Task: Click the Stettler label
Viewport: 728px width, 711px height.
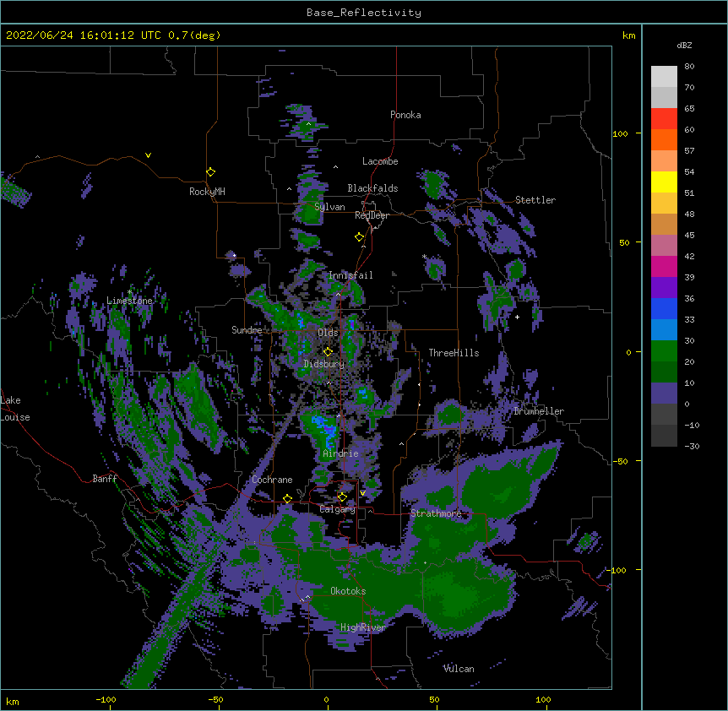Action: (x=535, y=200)
